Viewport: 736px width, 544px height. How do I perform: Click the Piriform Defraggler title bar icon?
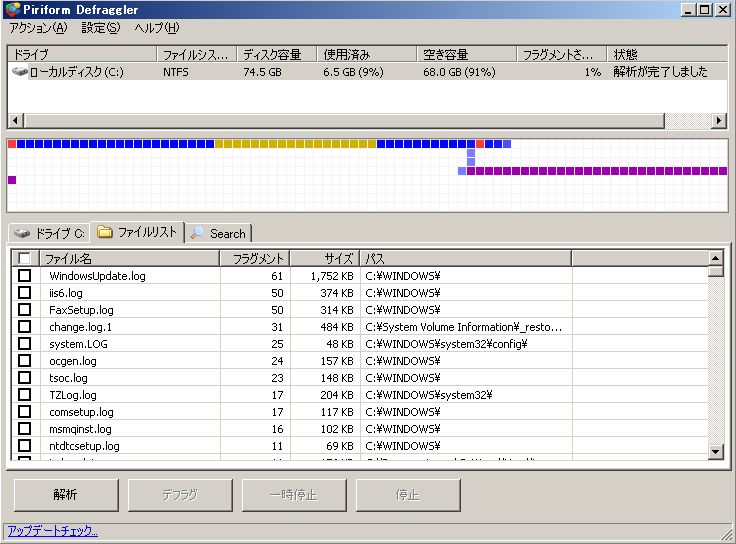tap(13, 9)
